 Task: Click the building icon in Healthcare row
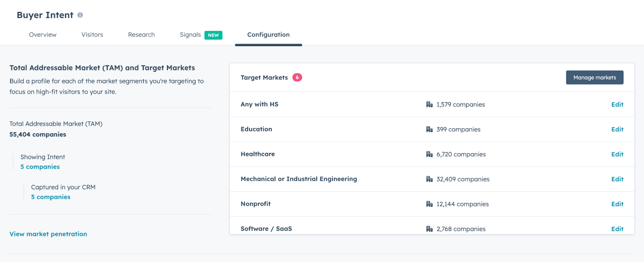pyautogui.click(x=429, y=155)
